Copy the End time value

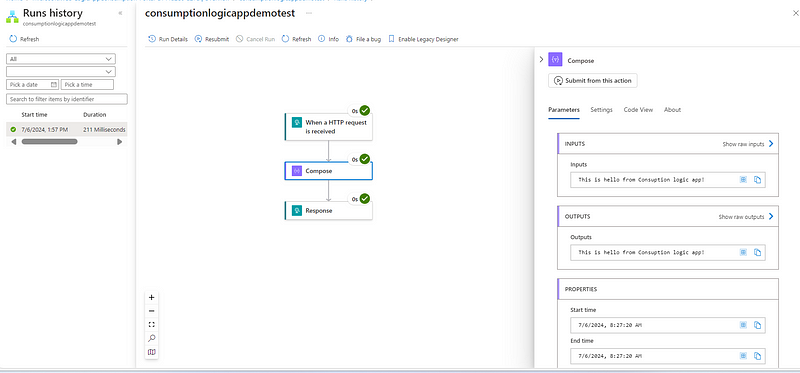point(758,356)
